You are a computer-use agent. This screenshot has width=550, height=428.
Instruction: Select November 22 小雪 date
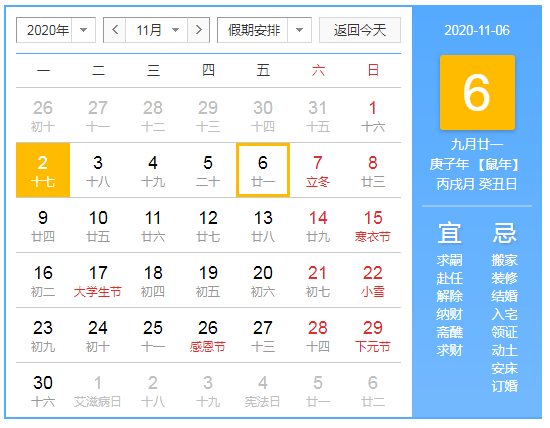373,280
